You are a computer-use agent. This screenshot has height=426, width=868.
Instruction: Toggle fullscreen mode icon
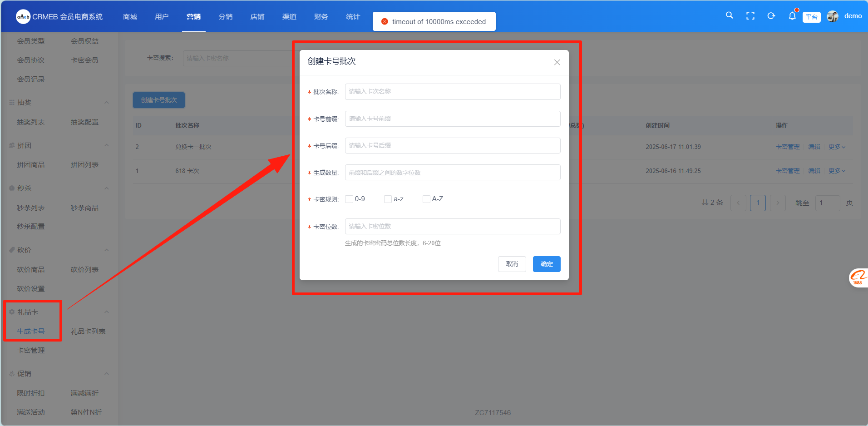point(750,16)
